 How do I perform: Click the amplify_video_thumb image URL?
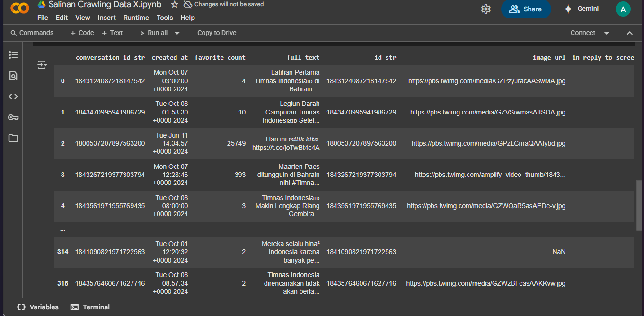coord(490,175)
